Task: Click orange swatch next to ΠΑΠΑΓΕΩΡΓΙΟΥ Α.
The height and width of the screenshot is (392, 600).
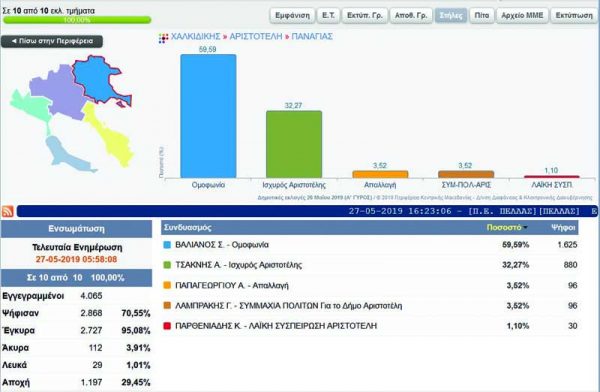Action: click(167, 285)
